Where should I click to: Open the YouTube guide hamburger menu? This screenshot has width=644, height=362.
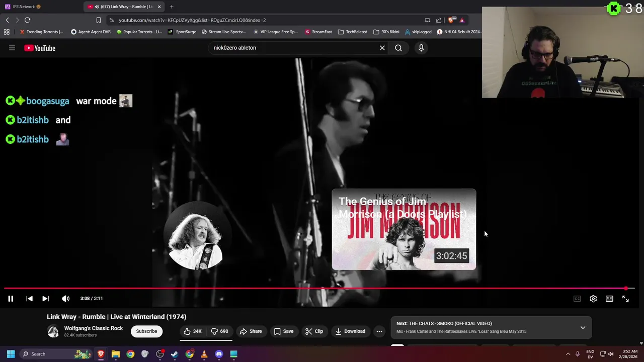12,48
